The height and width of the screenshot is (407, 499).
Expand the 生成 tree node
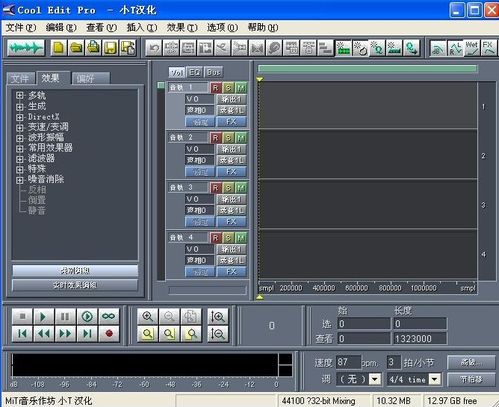coord(20,107)
